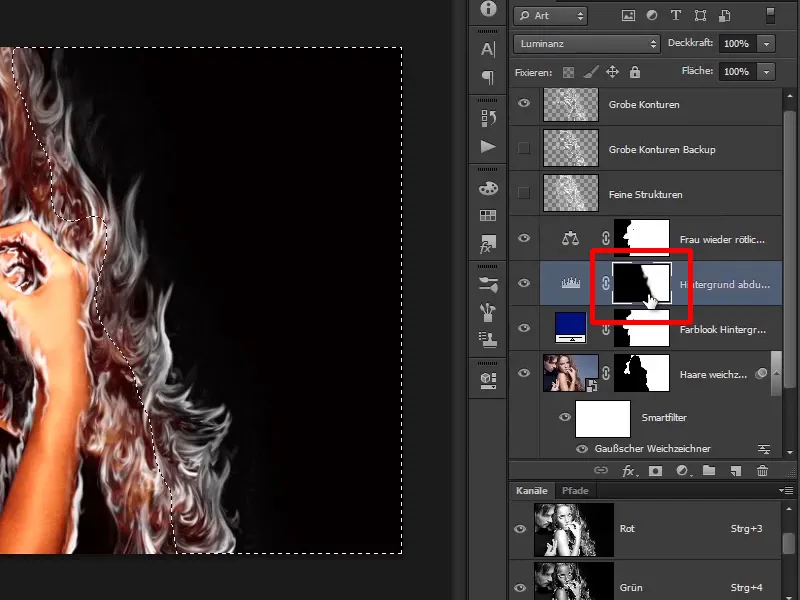The width and height of the screenshot is (800, 600).
Task: Open the Fläche slider dropdown arrow
Action: point(766,72)
